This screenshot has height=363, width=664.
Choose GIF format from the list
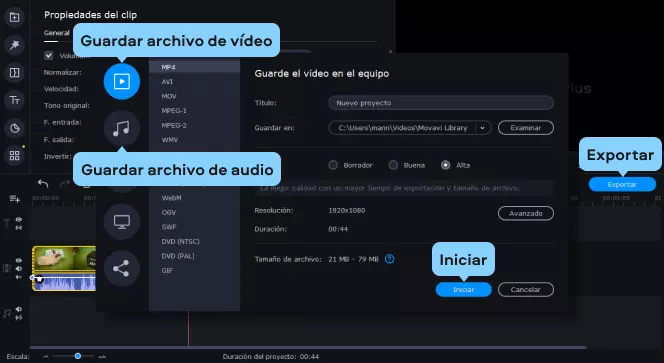click(x=194, y=270)
